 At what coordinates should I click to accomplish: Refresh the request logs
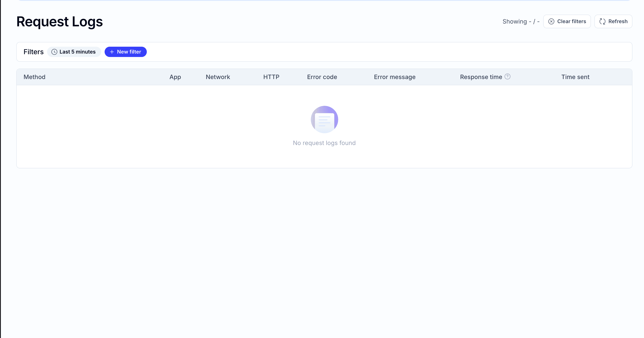tap(613, 22)
